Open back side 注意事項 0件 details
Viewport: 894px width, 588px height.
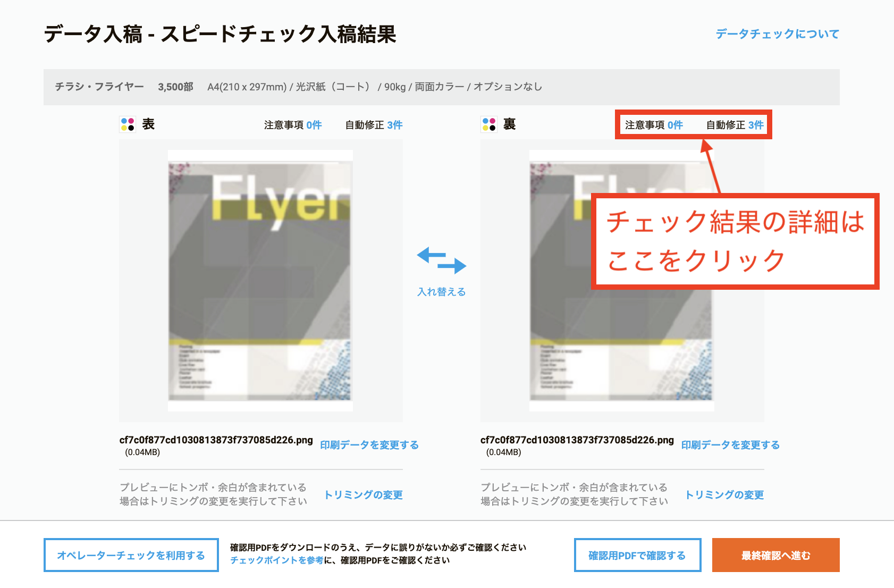(x=654, y=125)
